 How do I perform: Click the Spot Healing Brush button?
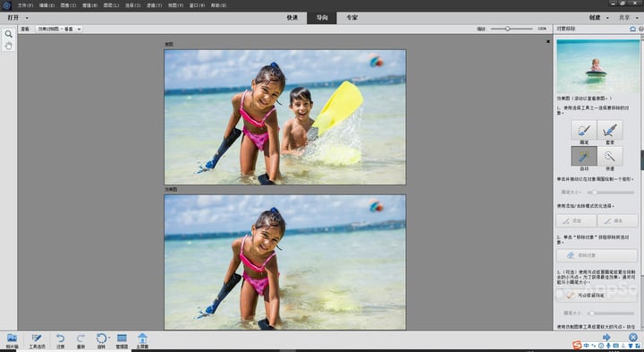(x=597, y=295)
